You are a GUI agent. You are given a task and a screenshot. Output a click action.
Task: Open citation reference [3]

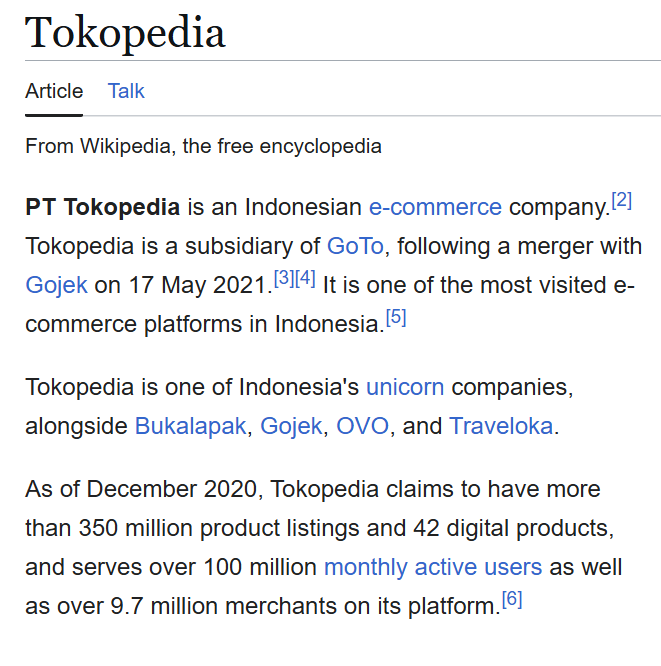click(x=284, y=279)
